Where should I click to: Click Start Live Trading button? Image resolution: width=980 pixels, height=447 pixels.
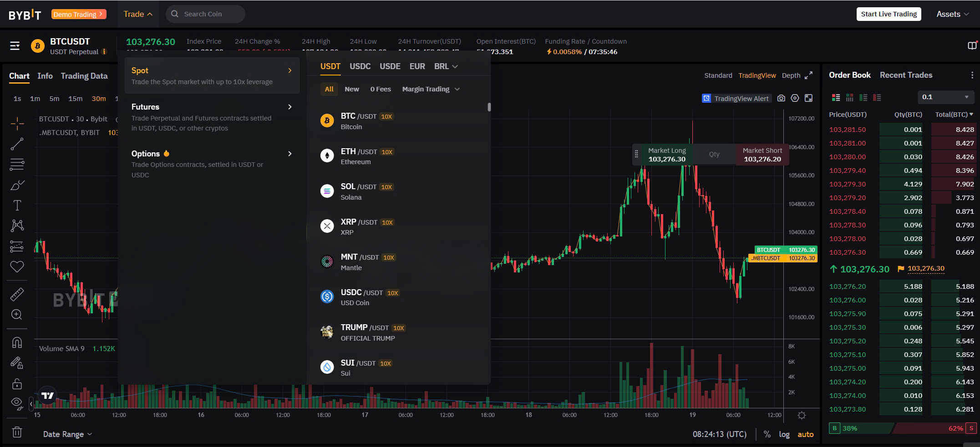pyautogui.click(x=889, y=14)
